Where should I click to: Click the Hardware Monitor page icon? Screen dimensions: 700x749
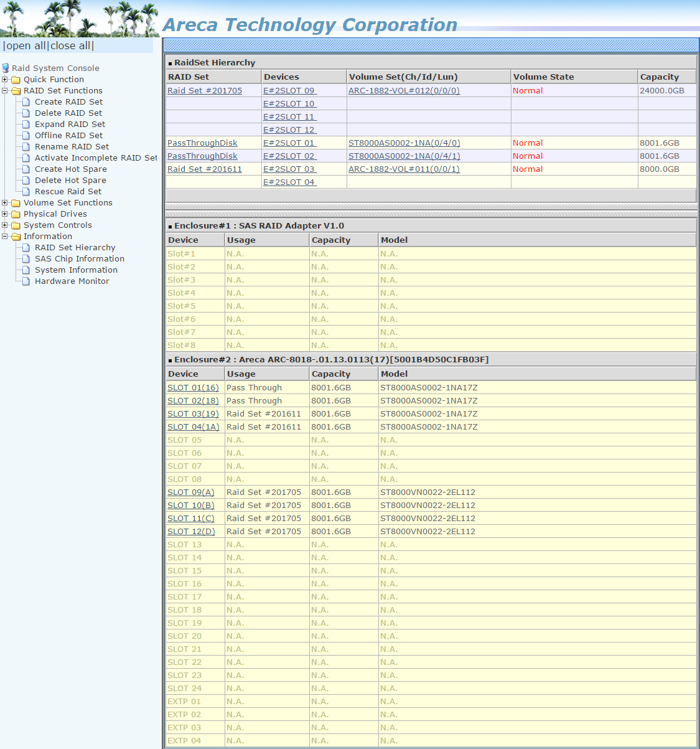point(26,281)
